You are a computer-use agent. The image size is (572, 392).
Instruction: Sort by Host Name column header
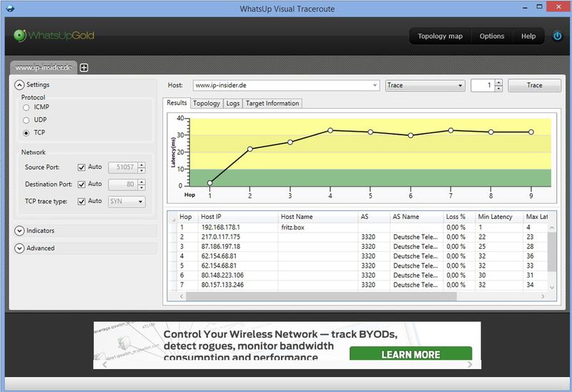pos(318,217)
